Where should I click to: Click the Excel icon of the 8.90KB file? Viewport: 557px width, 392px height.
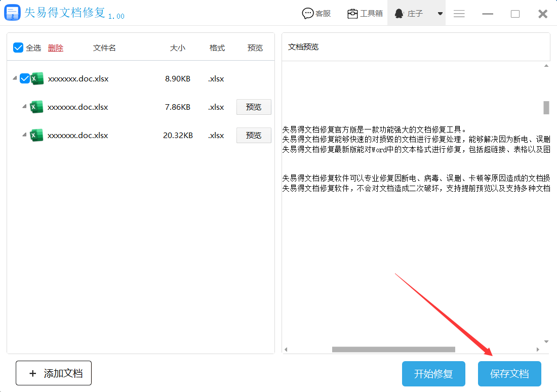point(37,78)
